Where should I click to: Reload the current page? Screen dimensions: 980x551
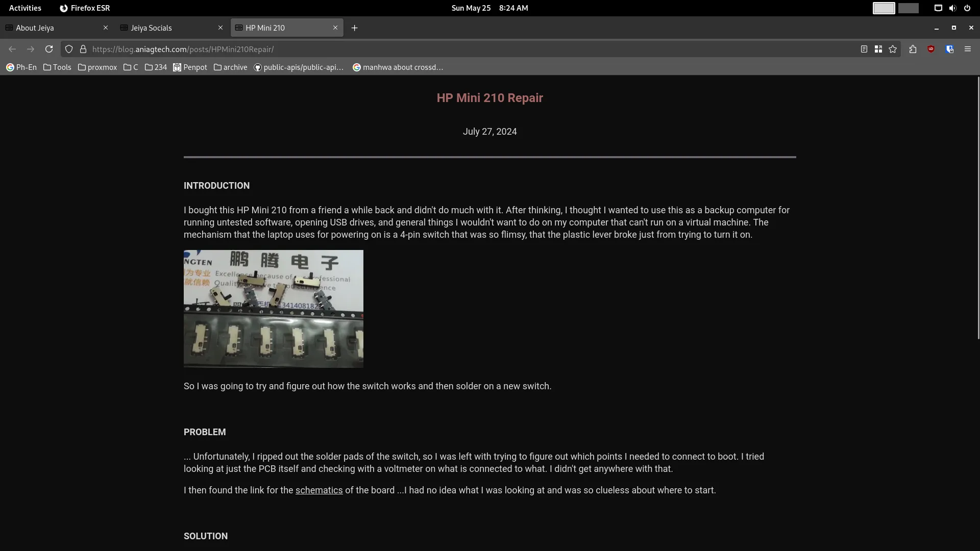tap(49, 49)
